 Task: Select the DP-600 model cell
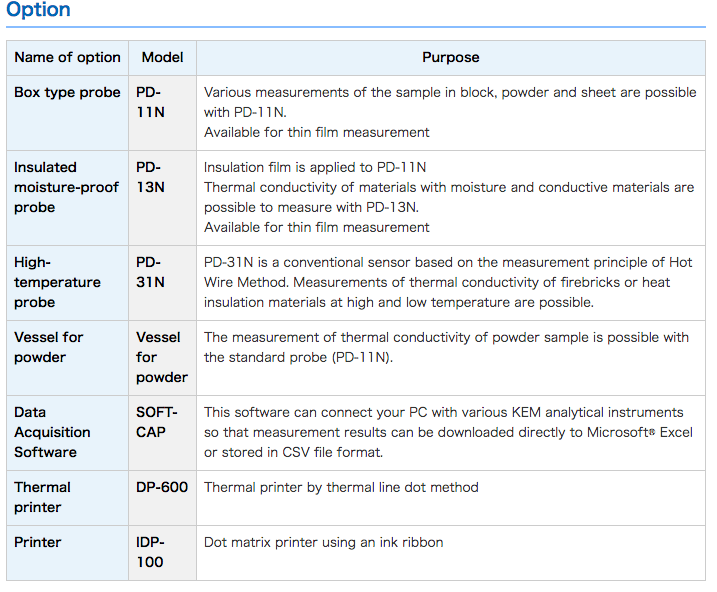pos(161,488)
